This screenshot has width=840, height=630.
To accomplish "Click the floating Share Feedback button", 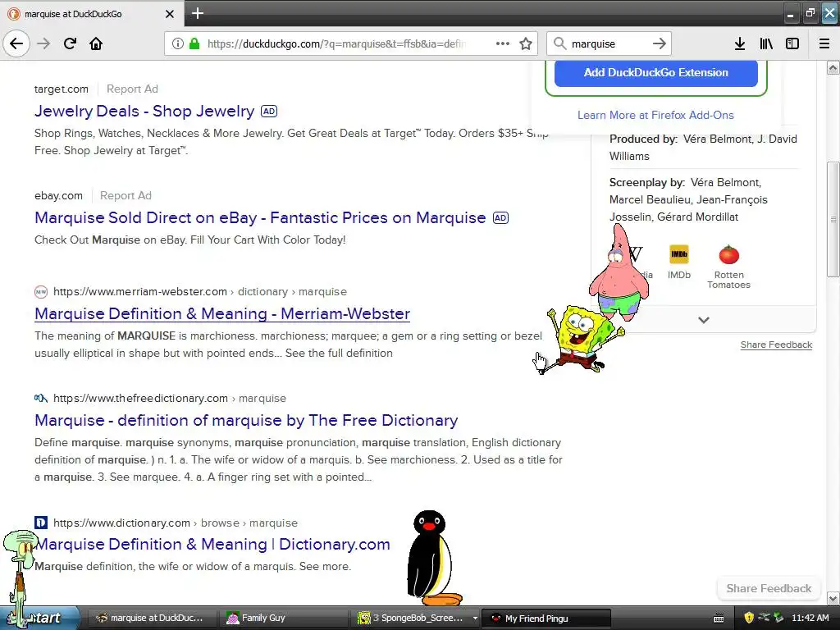I will pyautogui.click(x=769, y=588).
